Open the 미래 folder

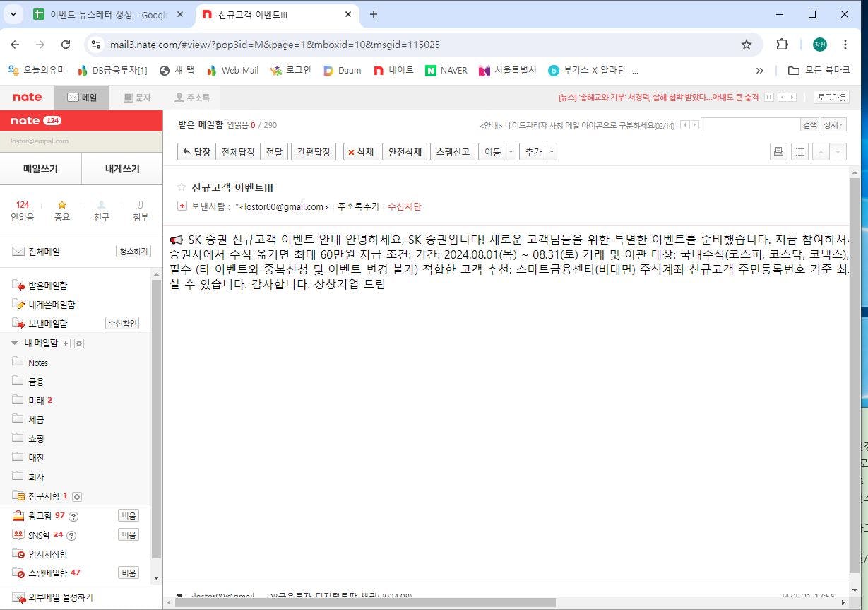(x=36, y=401)
